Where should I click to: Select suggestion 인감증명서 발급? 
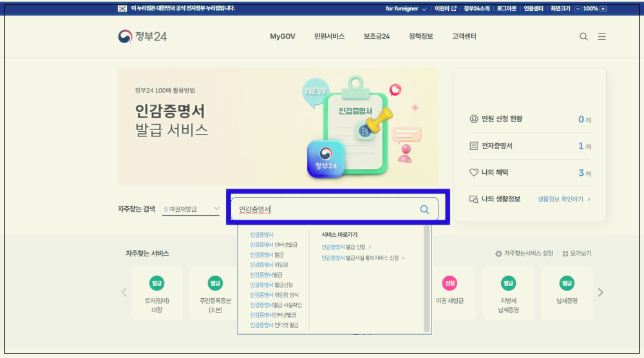[x=267, y=255]
